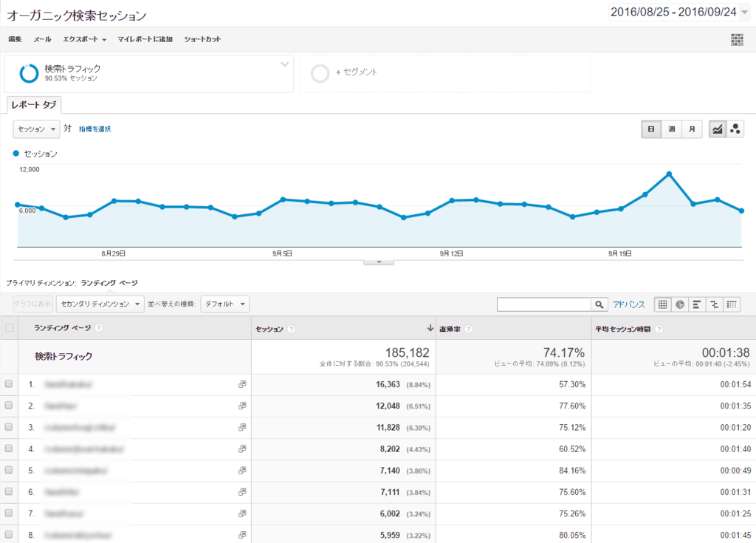Image resolution: width=756 pixels, height=543 pixels.
Task: Click the 185,182 total sessions value
Action: click(407, 352)
